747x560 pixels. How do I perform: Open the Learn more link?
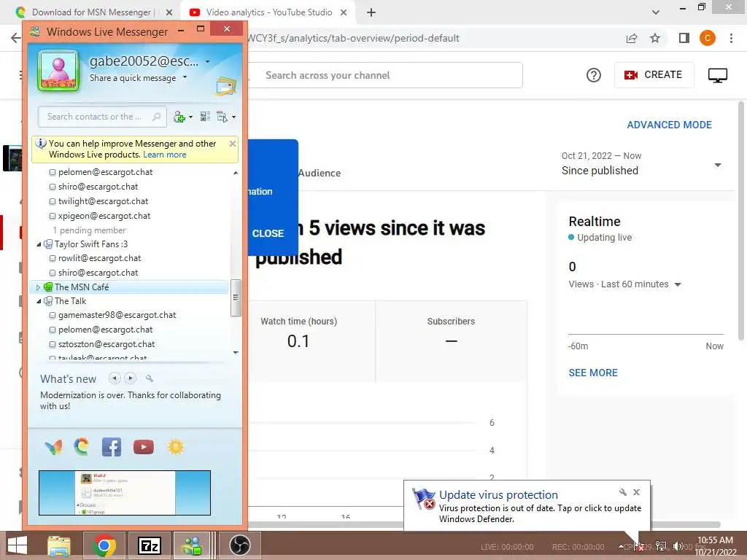coord(164,155)
